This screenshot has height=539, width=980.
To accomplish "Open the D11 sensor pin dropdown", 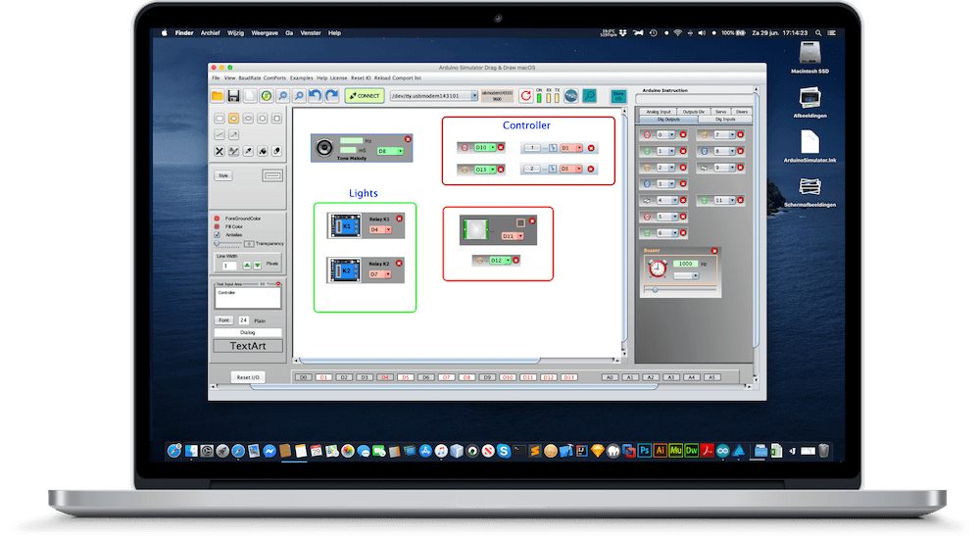I will pyautogui.click(x=513, y=236).
